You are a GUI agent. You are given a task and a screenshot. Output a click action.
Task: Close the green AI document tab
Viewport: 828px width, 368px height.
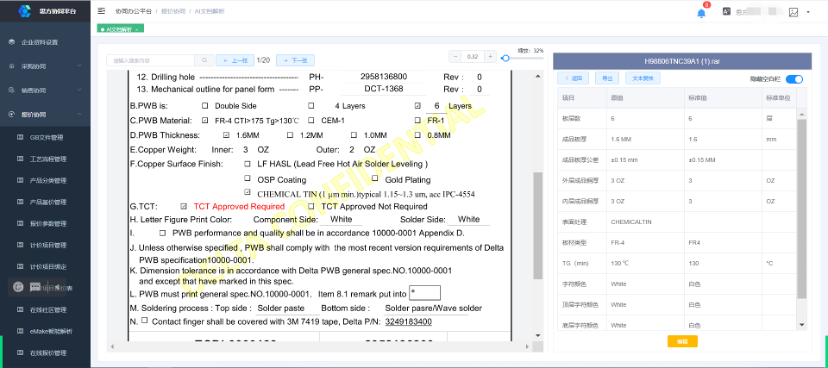click(x=137, y=30)
